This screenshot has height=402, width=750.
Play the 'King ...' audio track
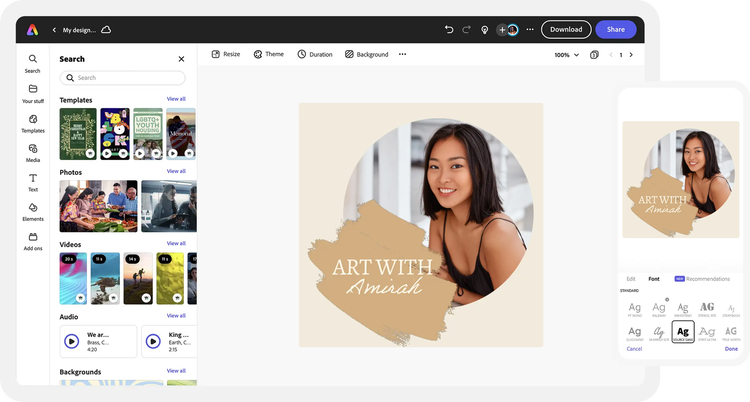pos(153,341)
